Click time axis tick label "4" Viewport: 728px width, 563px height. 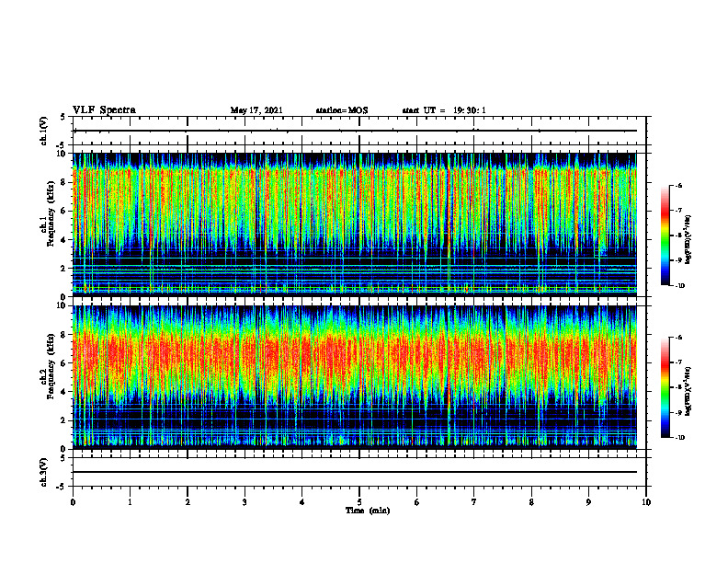(x=301, y=502)
